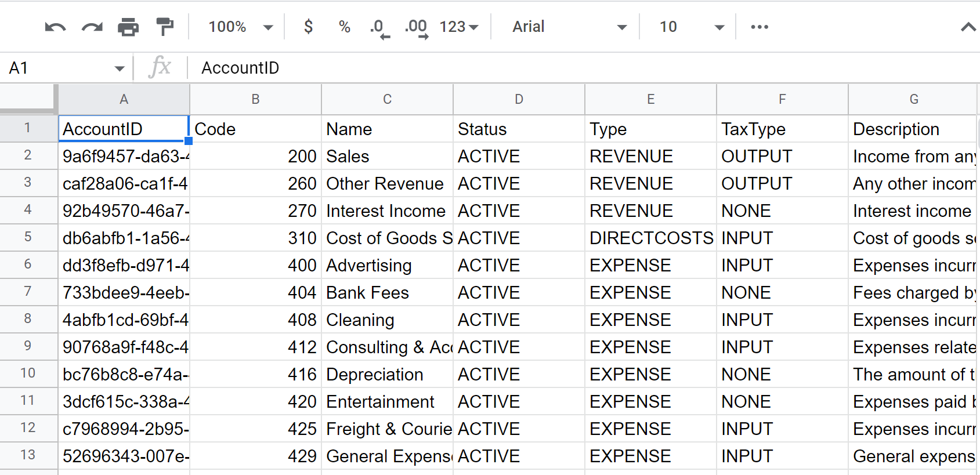The image size is (980, 475).
Task: Activate the Paint format roller
Action: pyautogui.click(x=165, y=27)
